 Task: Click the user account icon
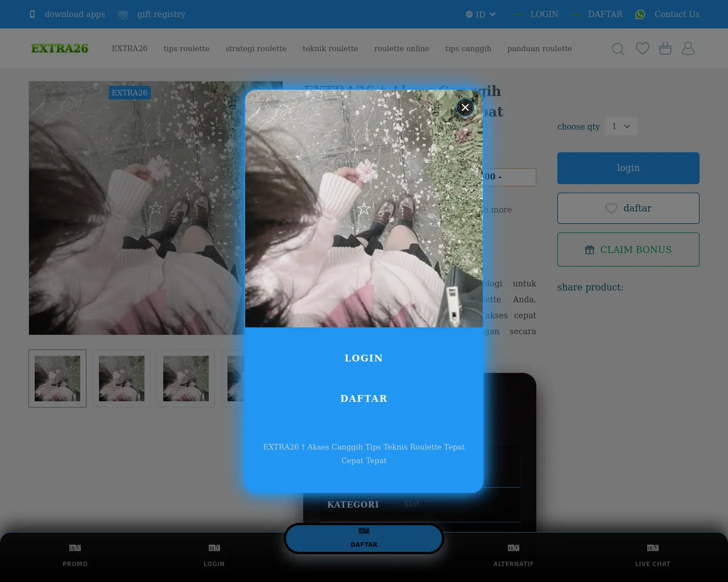688,48
